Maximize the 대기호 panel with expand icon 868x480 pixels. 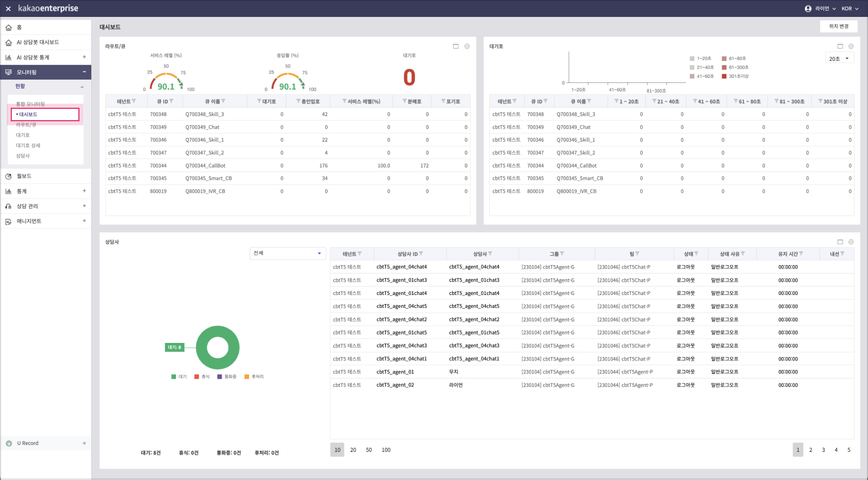coord(840,46)
